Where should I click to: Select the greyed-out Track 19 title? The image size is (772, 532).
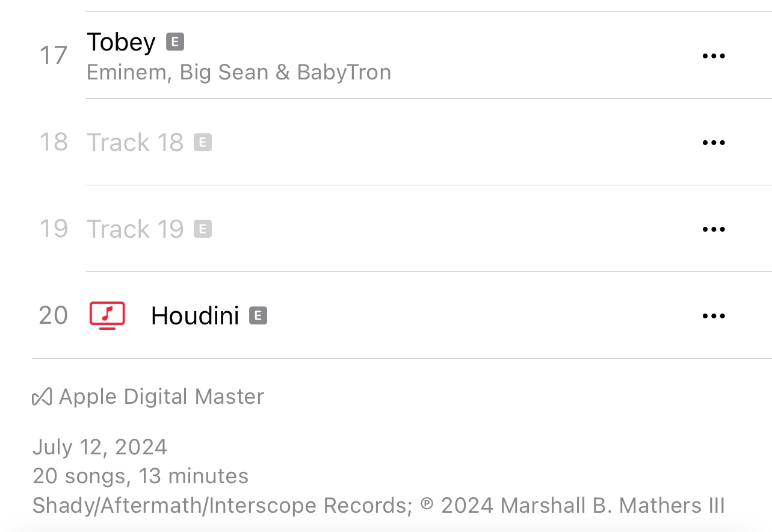pyautogui.click(x=135, y=229)
